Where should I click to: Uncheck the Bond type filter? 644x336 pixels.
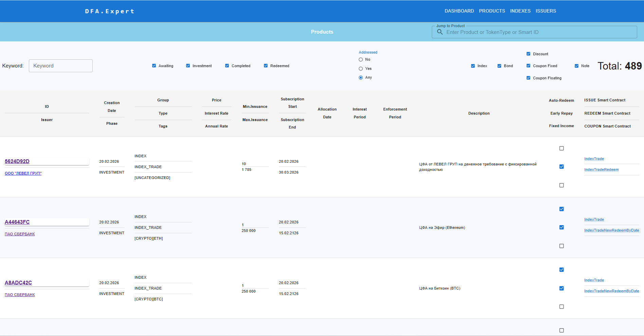click(499, 66)
